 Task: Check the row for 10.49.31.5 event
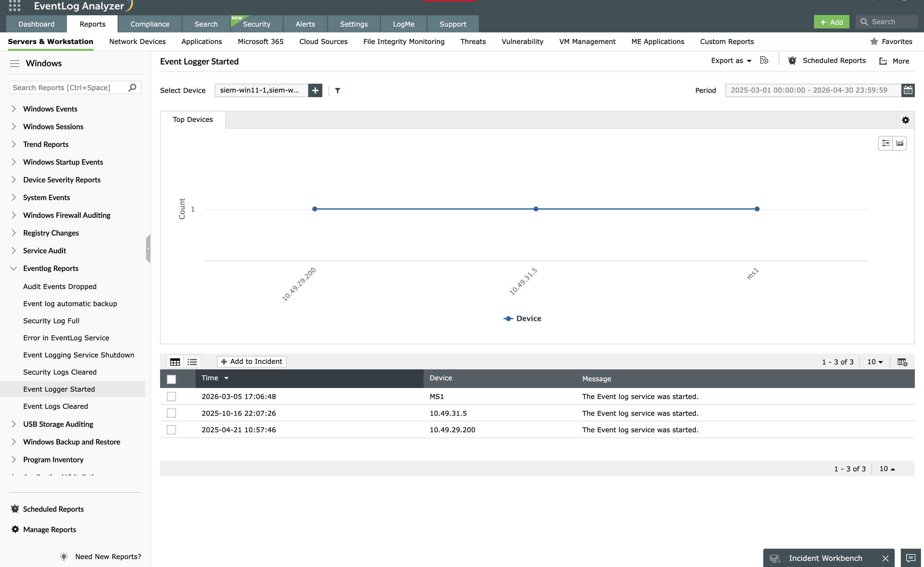coord(171,413)
